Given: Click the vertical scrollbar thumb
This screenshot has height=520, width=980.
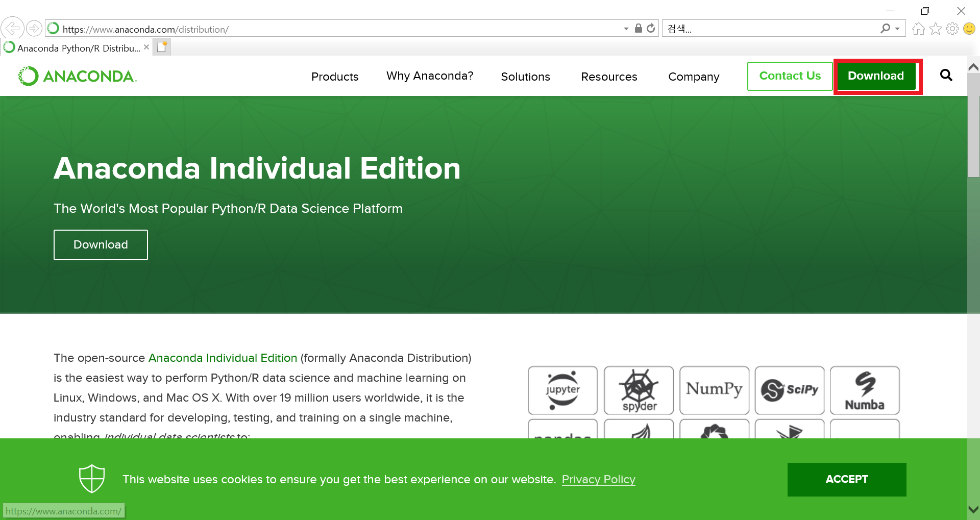Looking at the screenshot, I should [x=973, y=126].
